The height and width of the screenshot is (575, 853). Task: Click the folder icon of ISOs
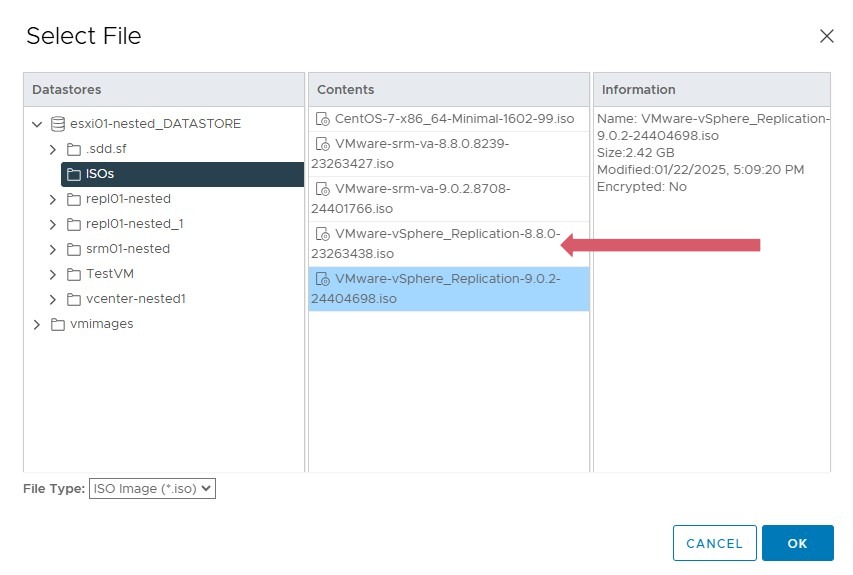(73, 174)
